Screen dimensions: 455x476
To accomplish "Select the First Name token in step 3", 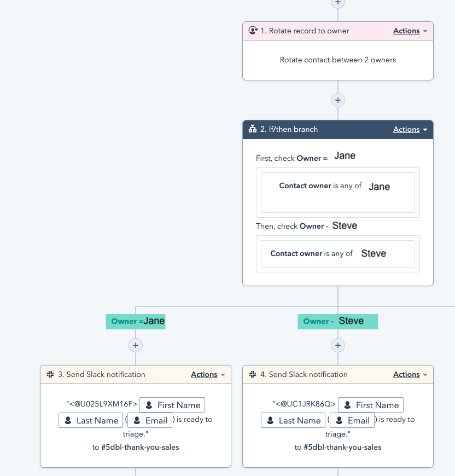I will 172,405.
